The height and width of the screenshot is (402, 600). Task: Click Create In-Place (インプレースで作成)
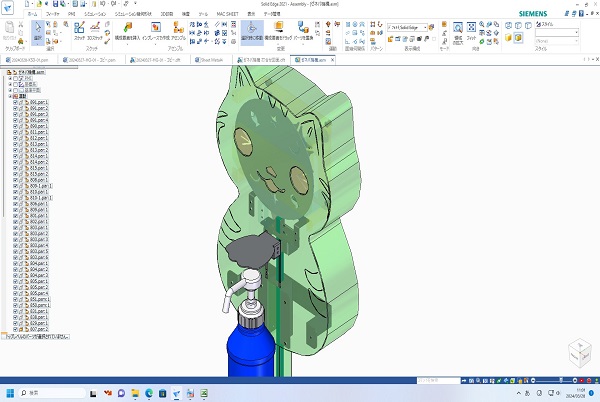point(155,31)
